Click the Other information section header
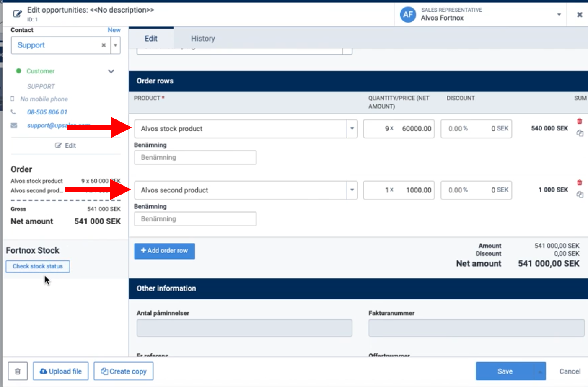This screenshot has height=387, width=588. 358,288
